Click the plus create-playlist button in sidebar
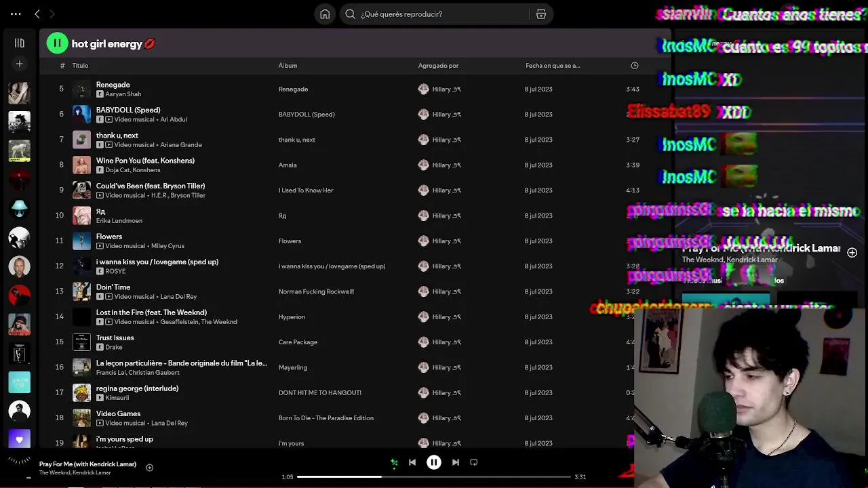868x488 pixels. 19,64
